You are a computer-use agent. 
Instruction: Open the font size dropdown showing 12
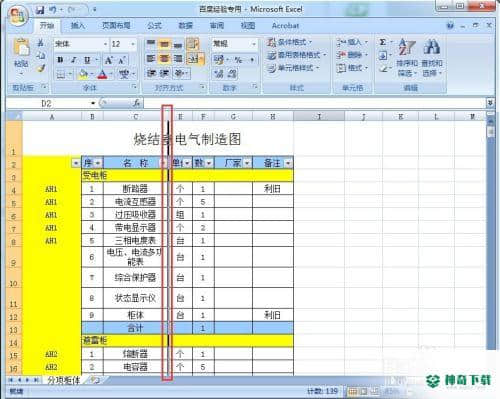pyautogui.click(x=133, y=44)
